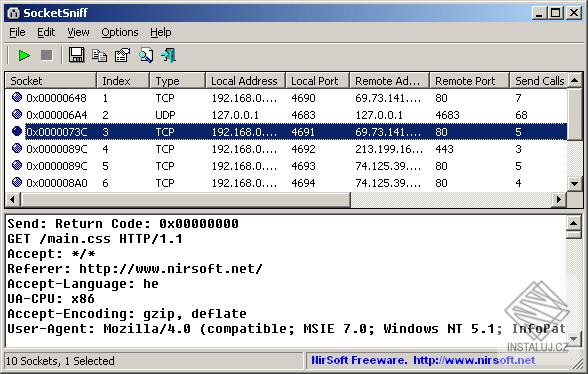Click the '10 Sockets, 1 Selected' status text
The width and height of the screenshot is (588, 374).
click(x=60, y=361)
